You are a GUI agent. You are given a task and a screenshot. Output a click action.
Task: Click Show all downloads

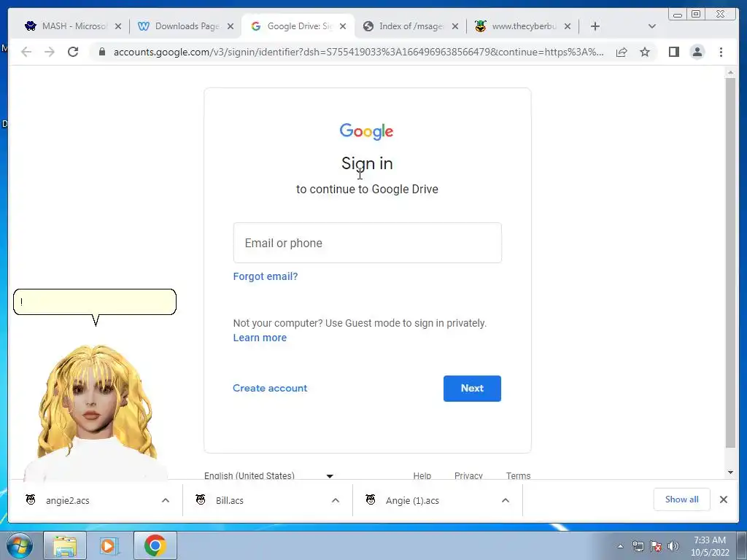(x=682, y=499)
